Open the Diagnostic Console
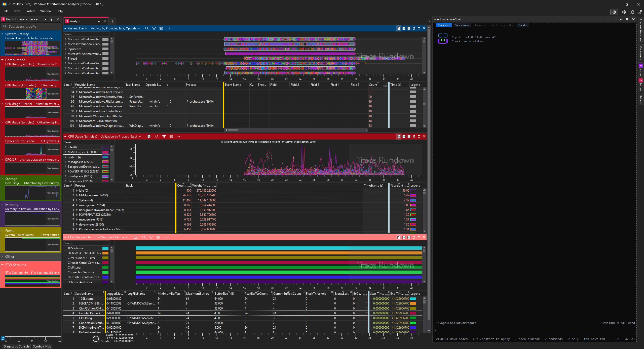 tap(17, 346)
